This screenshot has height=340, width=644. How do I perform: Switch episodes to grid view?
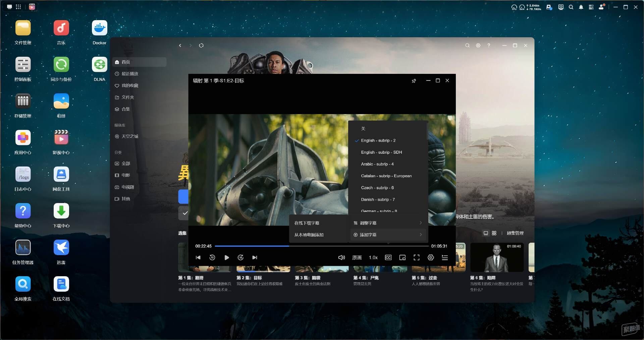494,233
